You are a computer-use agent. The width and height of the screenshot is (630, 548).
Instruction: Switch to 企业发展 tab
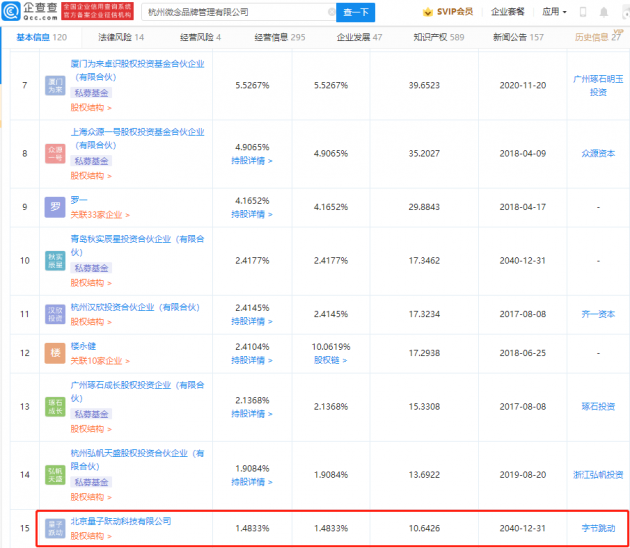click(359, 37)
